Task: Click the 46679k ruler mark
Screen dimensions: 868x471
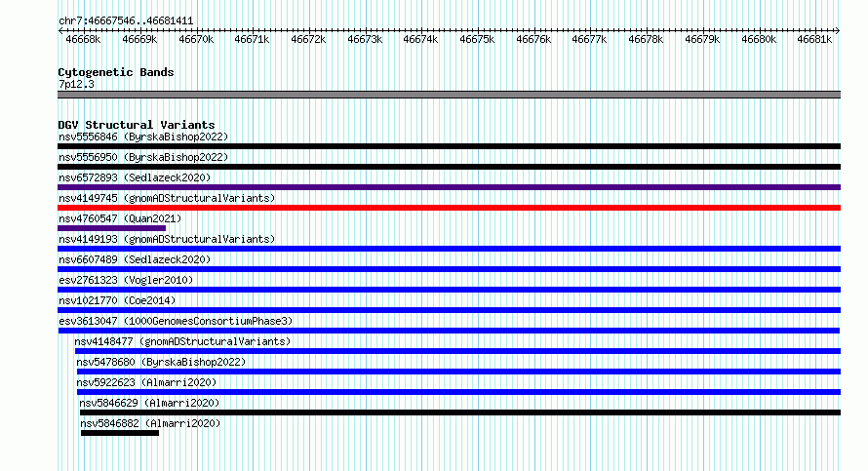Action: pyautogui.click(x=702, y=39)
